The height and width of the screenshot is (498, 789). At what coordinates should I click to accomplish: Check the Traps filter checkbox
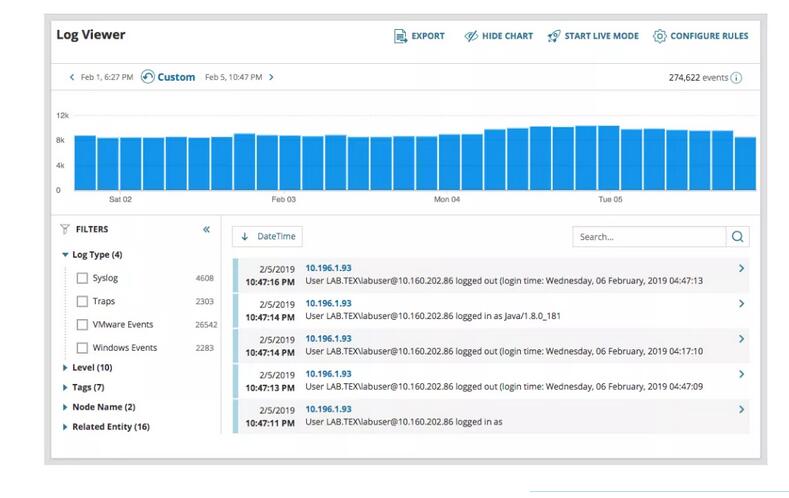pos(83,301)
